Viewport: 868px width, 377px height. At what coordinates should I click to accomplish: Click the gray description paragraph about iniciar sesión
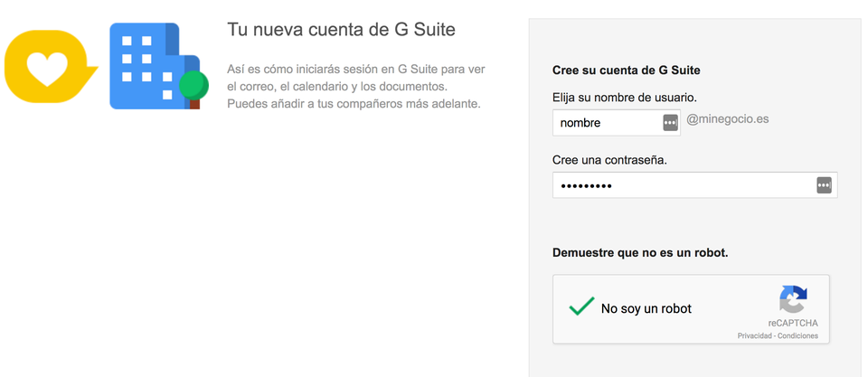[x=356, y=87]
